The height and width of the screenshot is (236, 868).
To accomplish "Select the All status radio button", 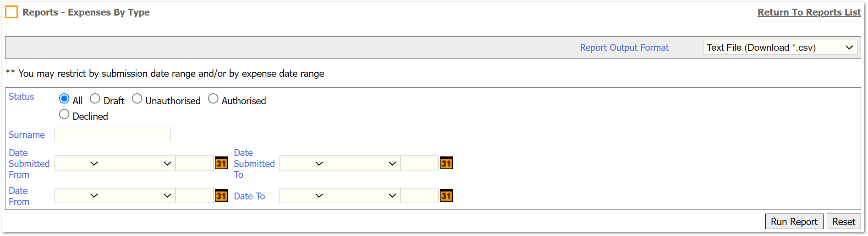I will [64, 99].
